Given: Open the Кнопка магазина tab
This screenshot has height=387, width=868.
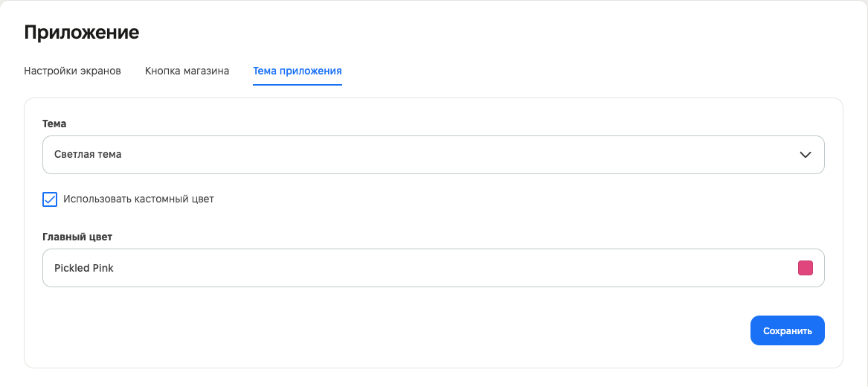Looking at the screenshot, I should [187, 71].
